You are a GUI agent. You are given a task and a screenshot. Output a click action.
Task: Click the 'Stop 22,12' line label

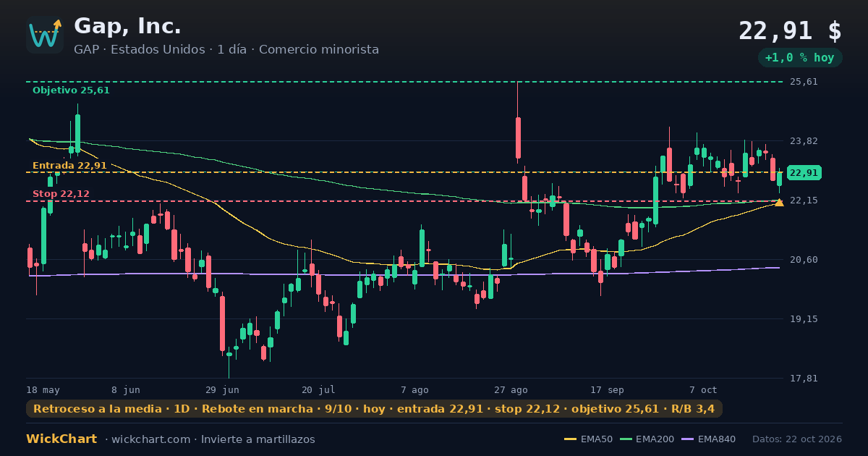tap(61, 194)
